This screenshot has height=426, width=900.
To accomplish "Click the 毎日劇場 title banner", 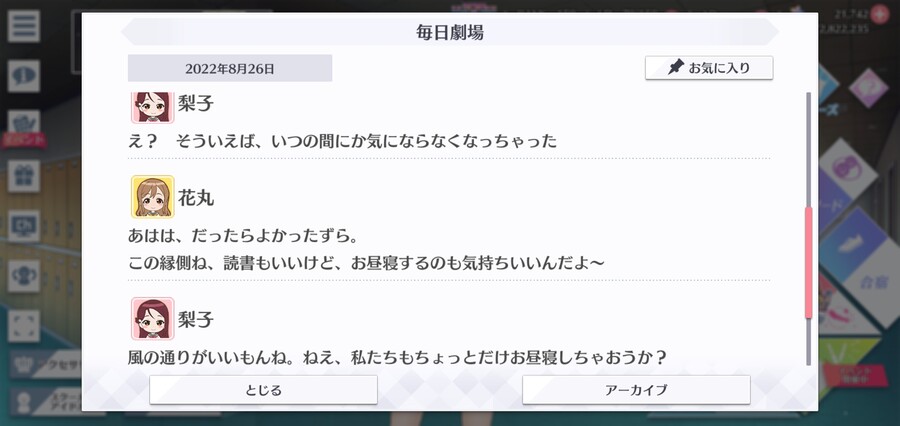I will [x=449, y=32].
